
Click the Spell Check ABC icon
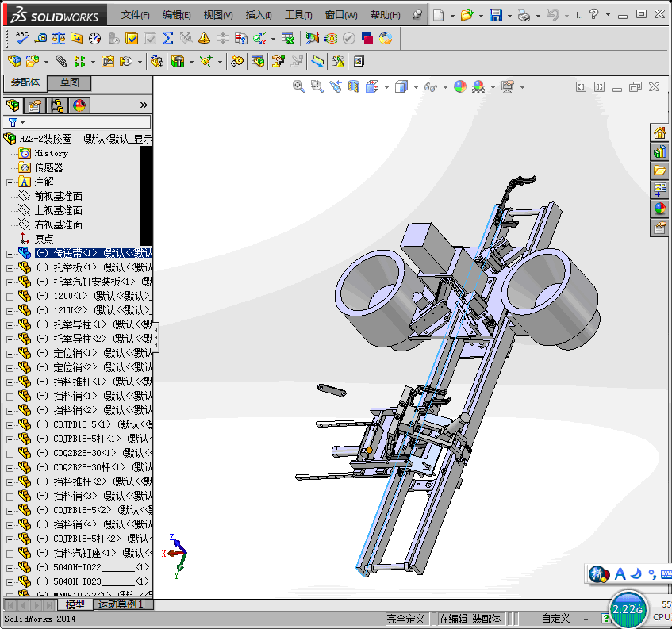(x=21, y=38)
